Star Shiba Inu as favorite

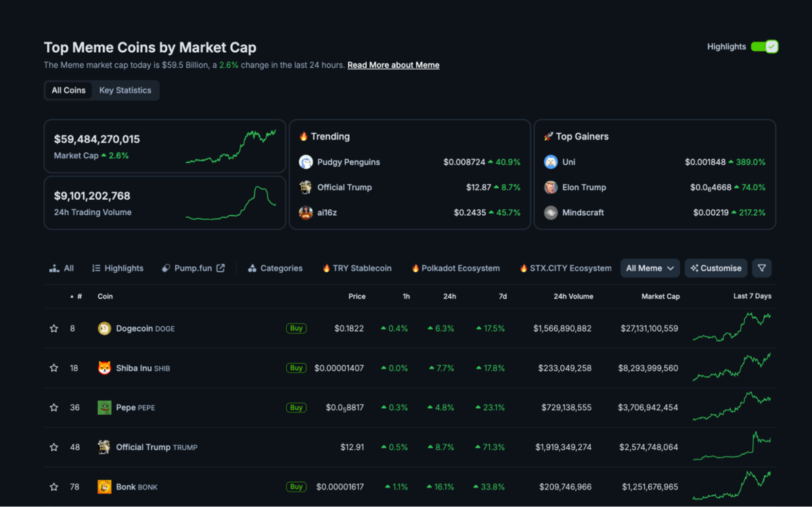(x=54, y=368)
